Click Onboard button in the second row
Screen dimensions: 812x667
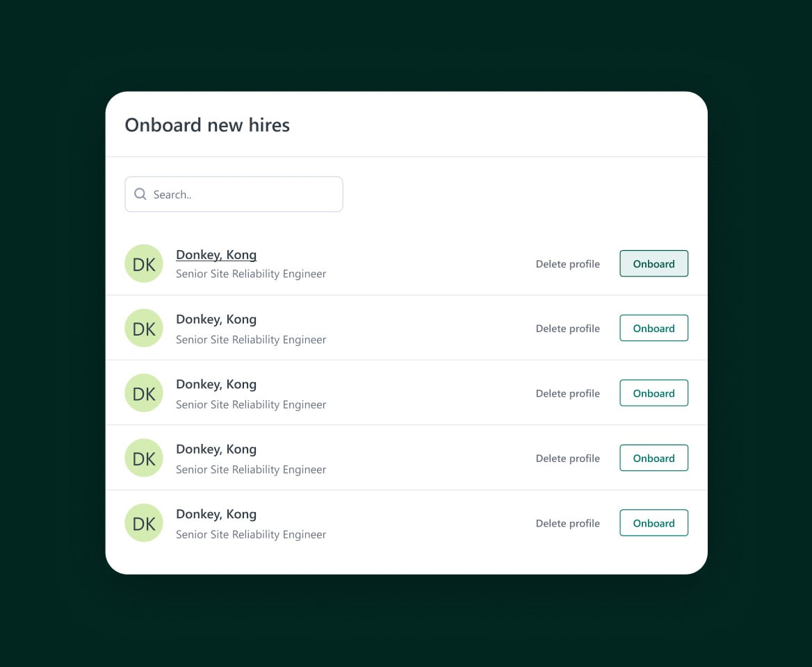pos(653,328)
